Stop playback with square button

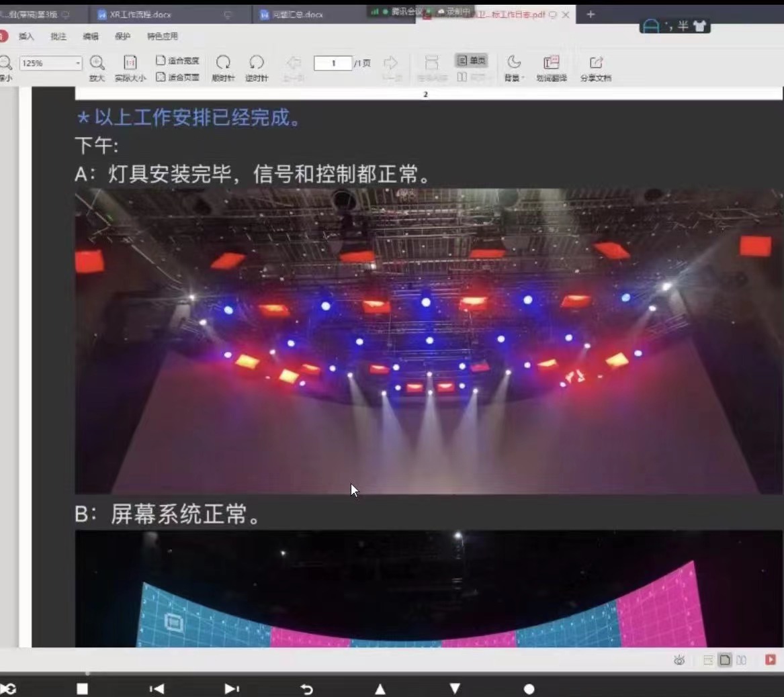[x=83, y=689]
